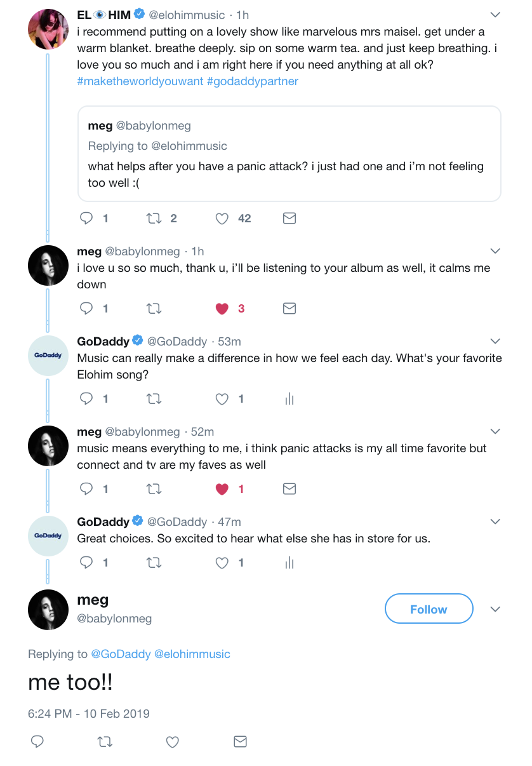View analytics on GoDaddy's favorite song tweet
Screen dimensions: 532x766
tap(289, 399)
